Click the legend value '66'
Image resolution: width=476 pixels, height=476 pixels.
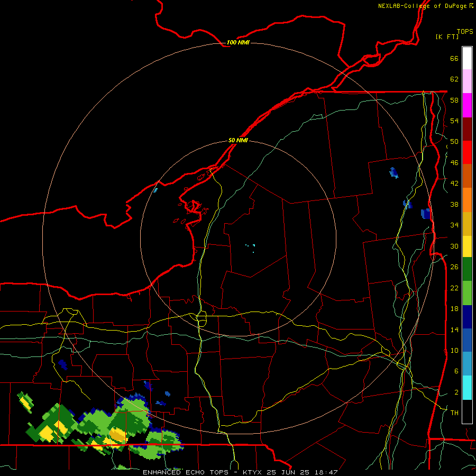454,59
